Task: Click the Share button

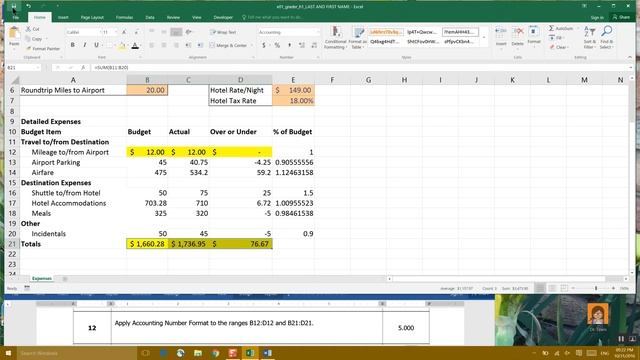Action: click(x=621, y=17)
